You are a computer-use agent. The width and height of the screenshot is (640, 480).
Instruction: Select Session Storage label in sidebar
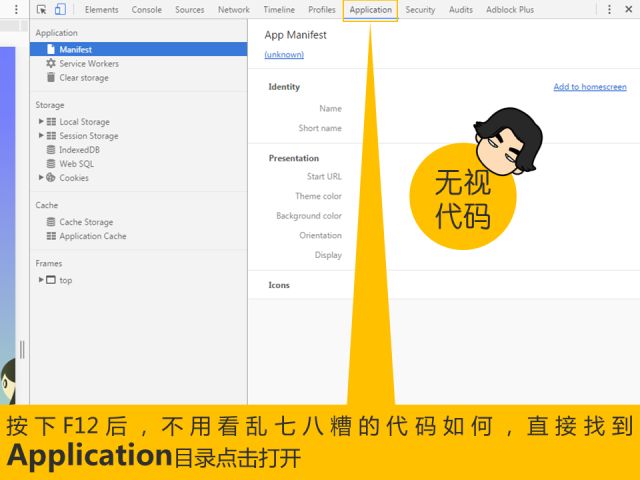click(89, 136)
